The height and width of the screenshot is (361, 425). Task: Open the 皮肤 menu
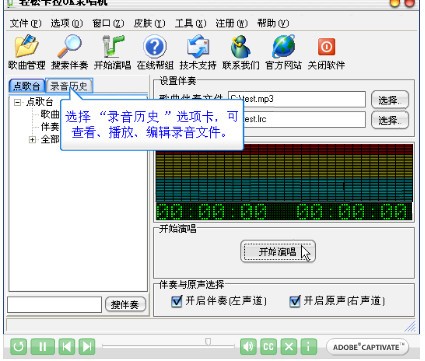click(149, 23)
